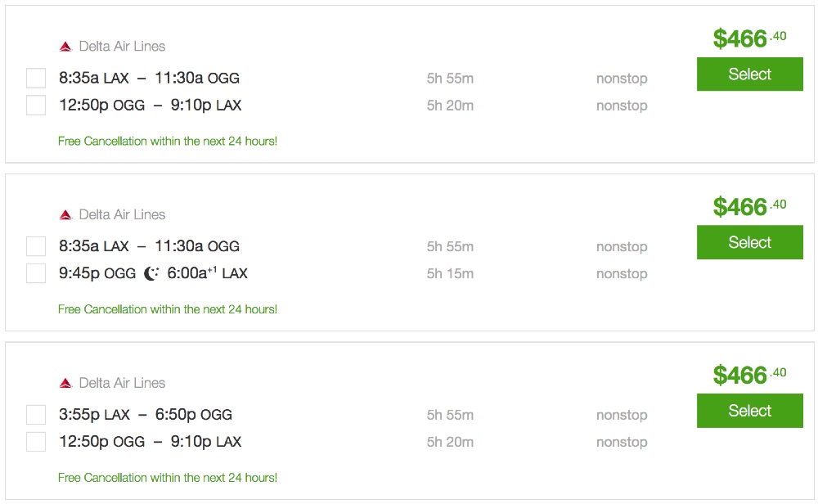The height and width of the screenshot is (504, 818).
Task: Check the 8:35a LAX–OGG box in first card
Action: tap(36, 79)
